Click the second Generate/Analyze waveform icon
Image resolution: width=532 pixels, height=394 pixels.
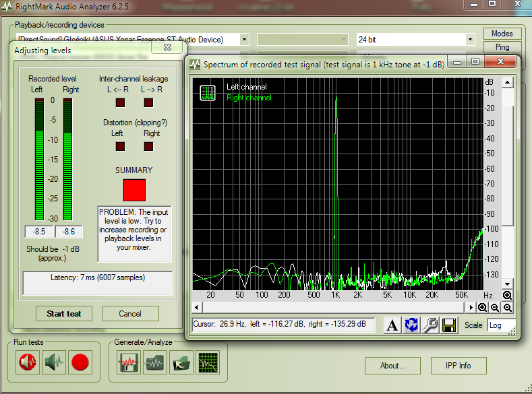click(x=155, y=362)
